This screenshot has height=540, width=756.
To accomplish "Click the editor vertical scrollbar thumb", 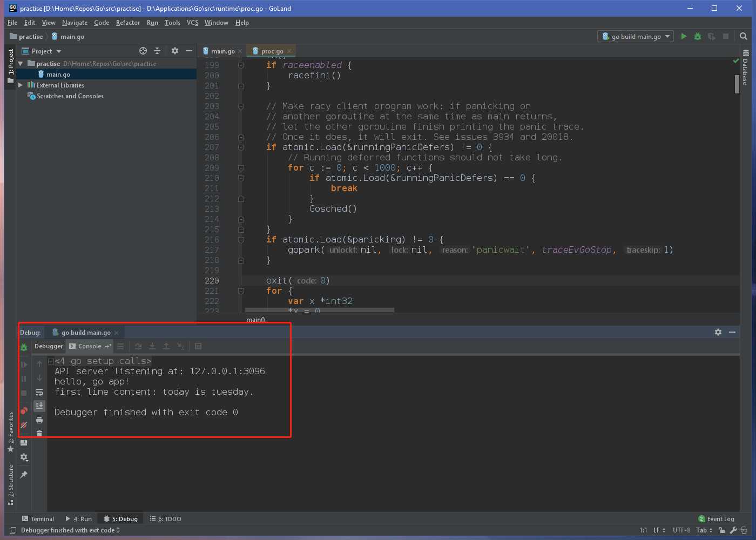I will pyautogui.click(x=737, y=84).
